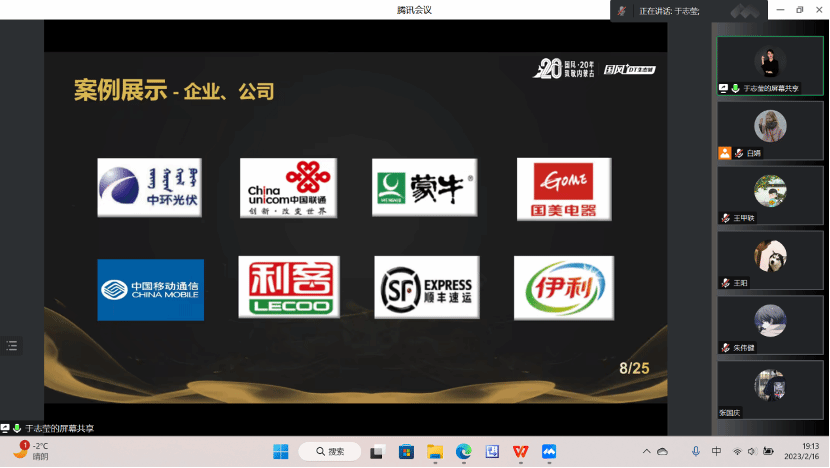This screenshot has height=468, width=830.
Task: Click the green microphone icon on 于志莹's tile
Action: (x=735, y=88)
